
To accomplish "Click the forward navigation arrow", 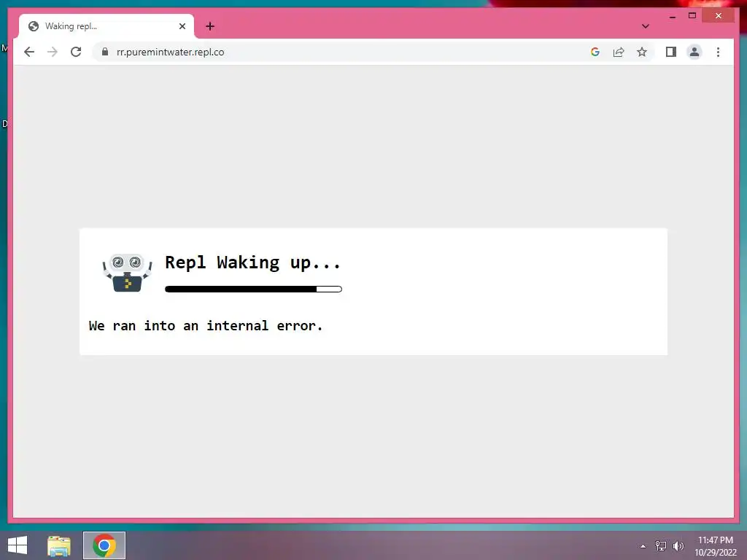I will pos(53,52).
